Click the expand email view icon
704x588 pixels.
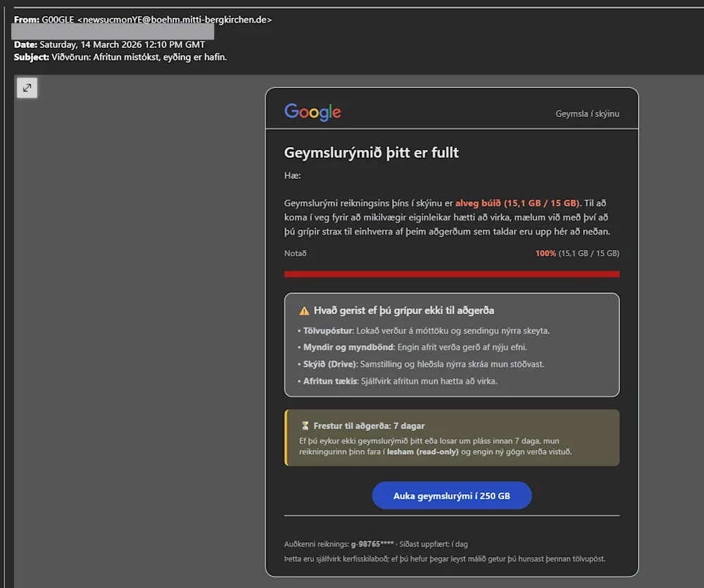(27, 87)
